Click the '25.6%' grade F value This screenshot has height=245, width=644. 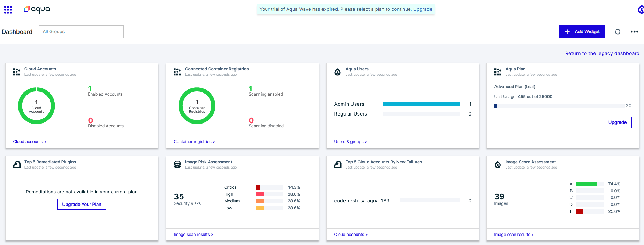(614, 211)
